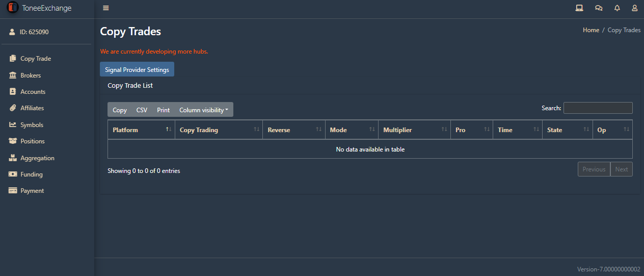
Task: Click the Copy Trades page title
Action: click(130, 32)
